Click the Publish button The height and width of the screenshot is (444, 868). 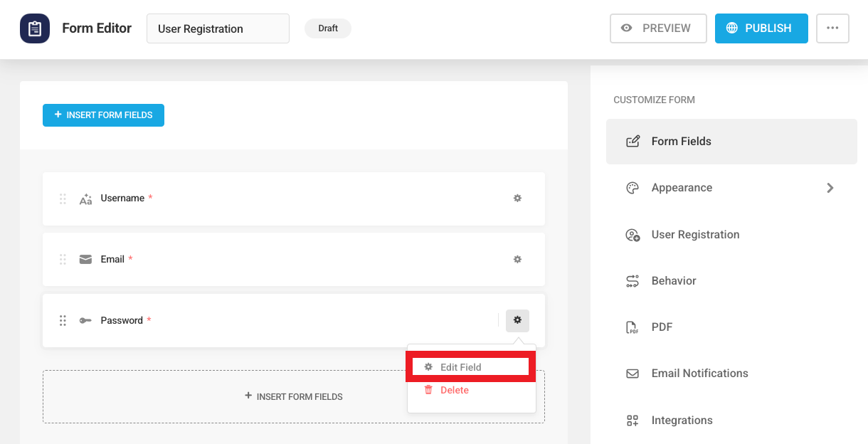[x=761, y=28]
